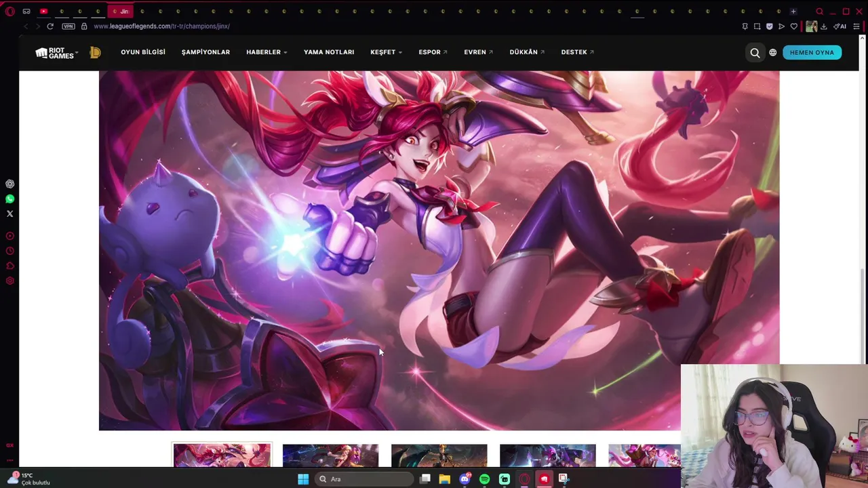
Task: Open the ESPOR external link
Action: [x=433, y=52]
